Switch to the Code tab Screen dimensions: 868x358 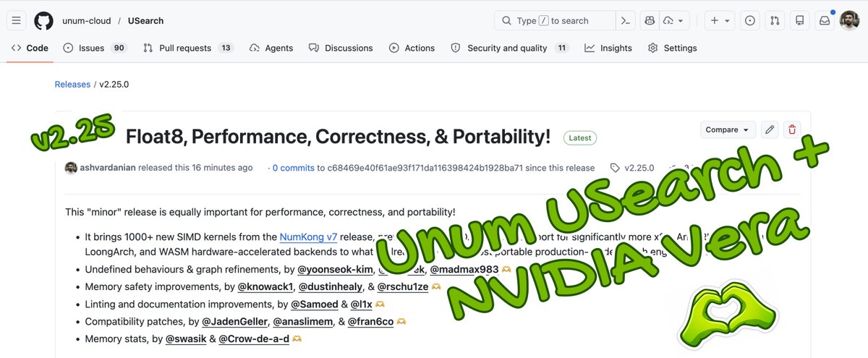click(30, 48)
